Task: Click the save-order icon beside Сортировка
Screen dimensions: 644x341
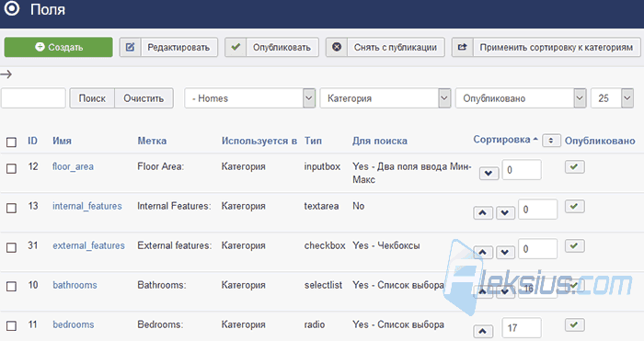Action: 551,141
